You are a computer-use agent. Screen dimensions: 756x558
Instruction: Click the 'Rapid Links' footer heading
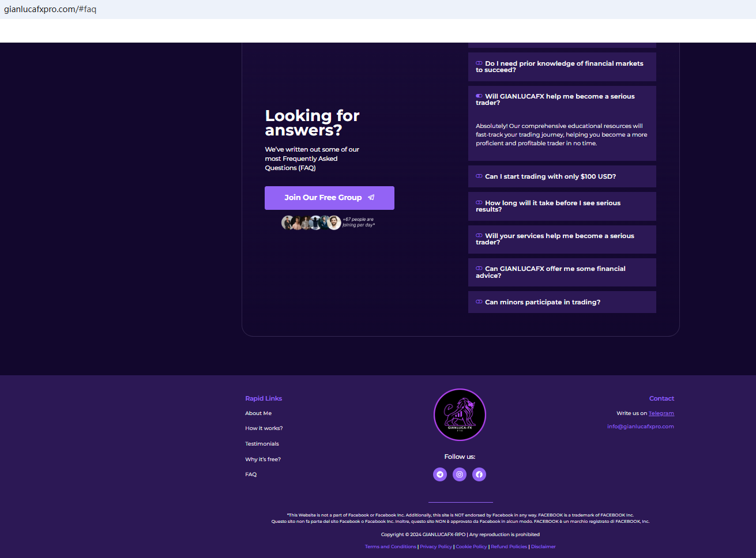[264, 398]
